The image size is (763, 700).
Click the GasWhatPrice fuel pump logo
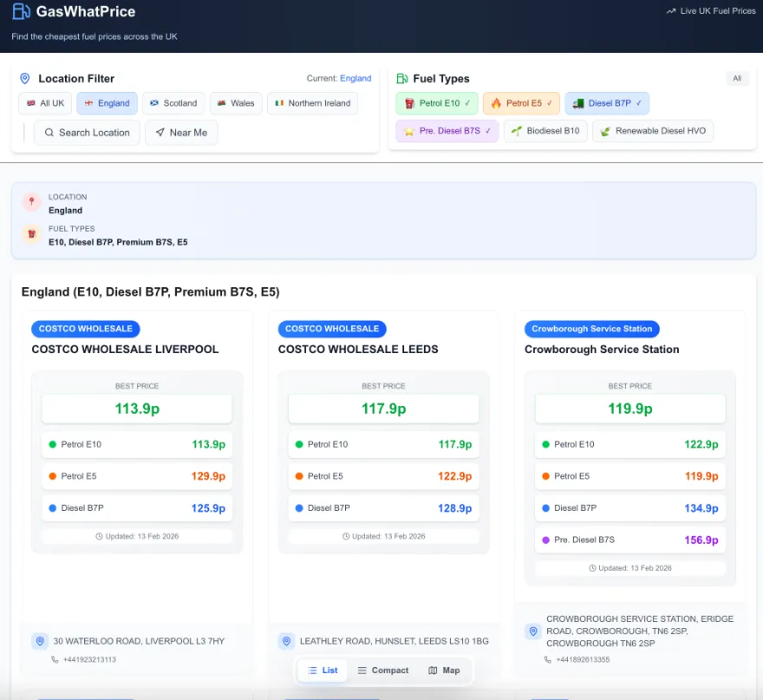coord(21,11)
